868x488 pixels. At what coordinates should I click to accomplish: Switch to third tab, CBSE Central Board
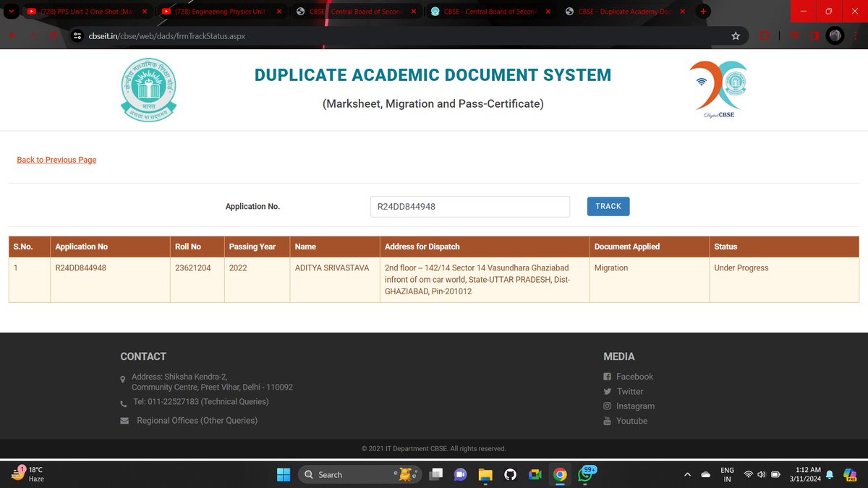(x=357, y=12)
